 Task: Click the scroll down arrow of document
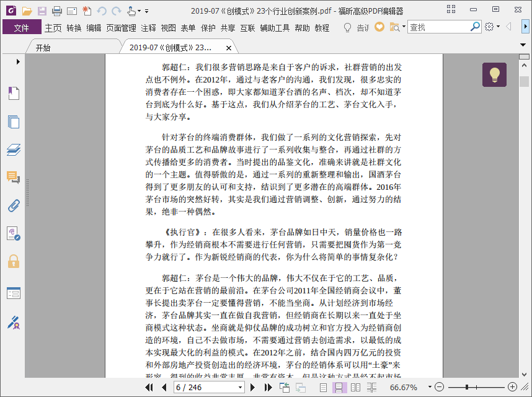(525, 374)
